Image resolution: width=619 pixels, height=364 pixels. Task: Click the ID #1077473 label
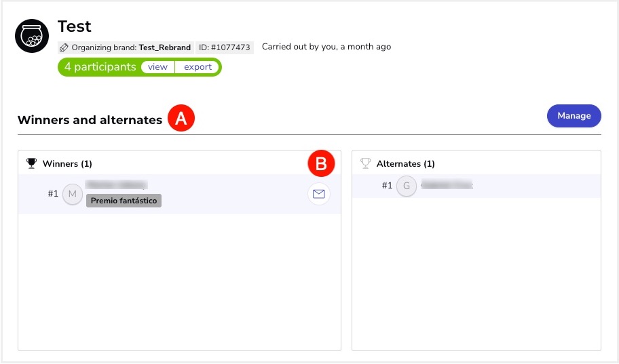pyautogui.click(x=224, y=47)
